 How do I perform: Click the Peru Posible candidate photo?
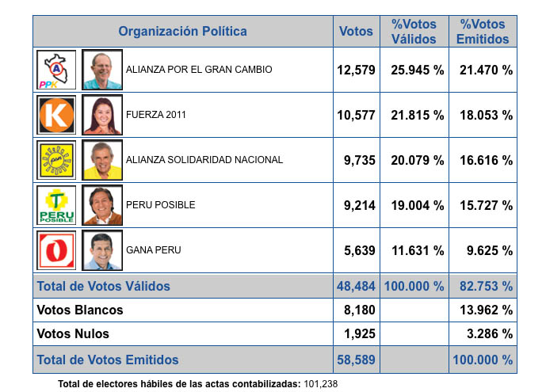(x=101, y=205)
